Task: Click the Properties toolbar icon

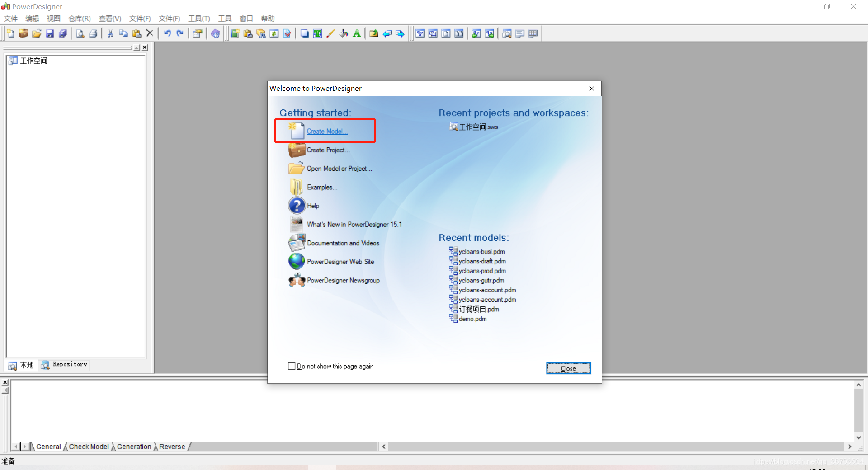Action: point(198,33)
